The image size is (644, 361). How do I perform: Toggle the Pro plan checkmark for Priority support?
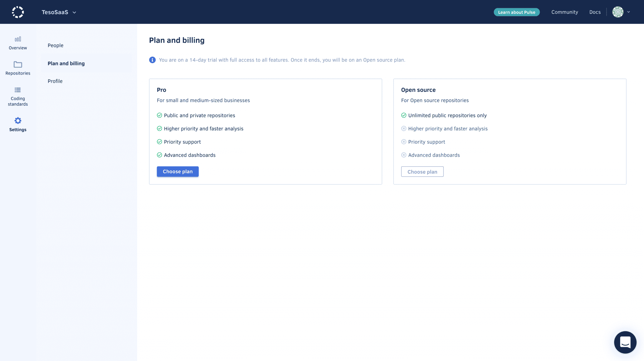(x=159, y=142)
